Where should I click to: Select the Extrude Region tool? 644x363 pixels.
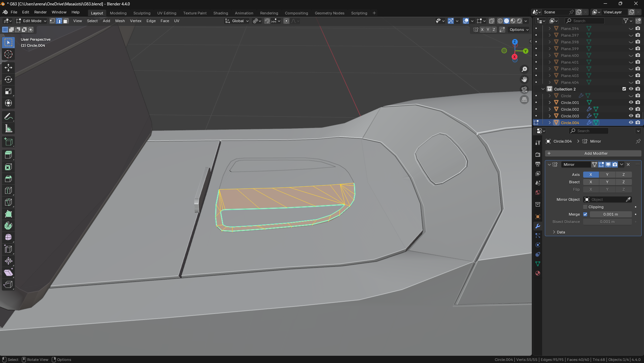coord(8,155)
